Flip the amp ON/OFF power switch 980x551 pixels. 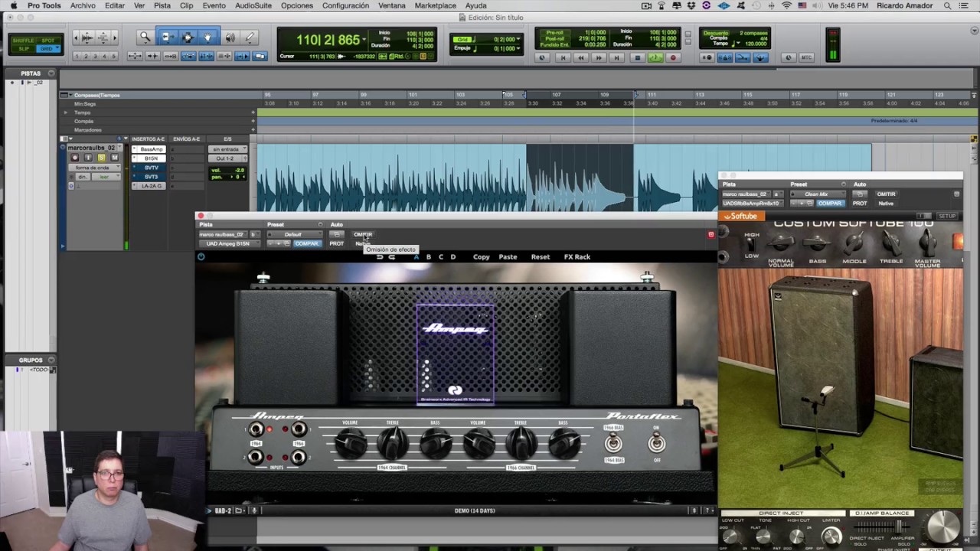656,443
